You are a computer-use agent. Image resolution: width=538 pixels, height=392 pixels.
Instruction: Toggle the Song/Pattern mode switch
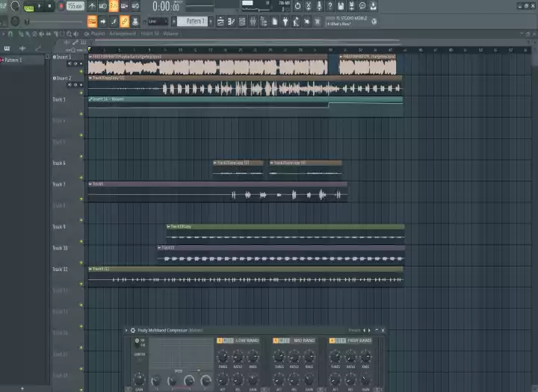(x=29, y=7)
